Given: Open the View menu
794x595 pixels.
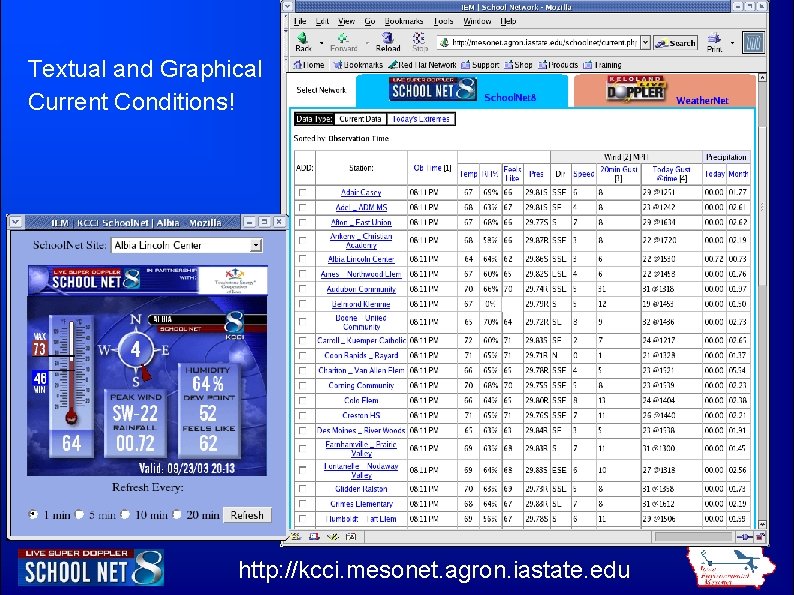Looking at the screenshot, I should [346, 21].
